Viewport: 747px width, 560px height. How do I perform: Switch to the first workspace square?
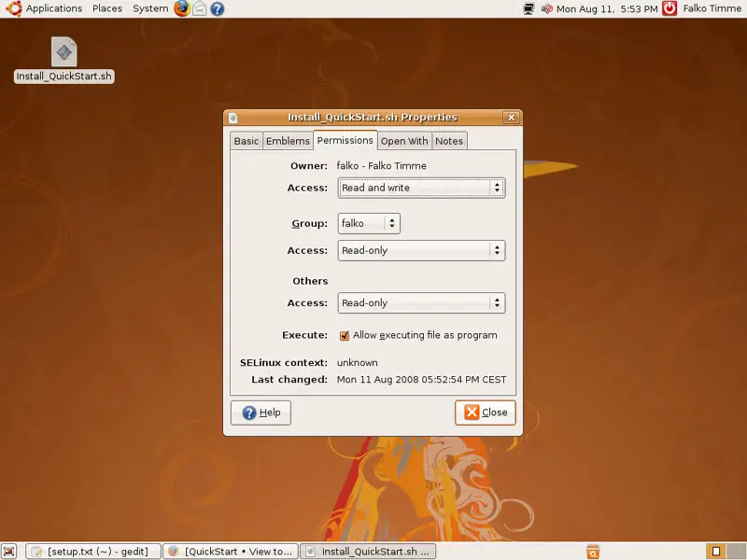[715, 552]
